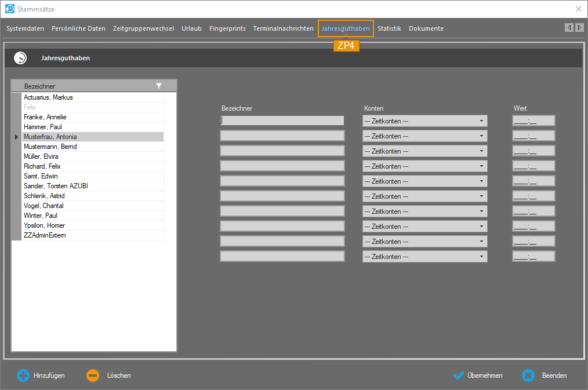Click the orange minus Löschen icon
The width and height of the screenshot is (588, 390).
click(x=93, y=376)
